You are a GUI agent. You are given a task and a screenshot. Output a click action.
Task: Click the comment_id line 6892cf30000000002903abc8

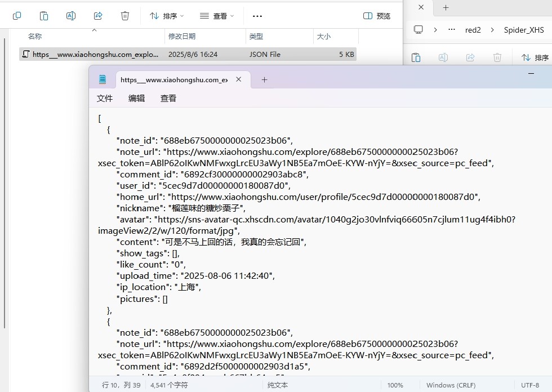click(212, 174)
